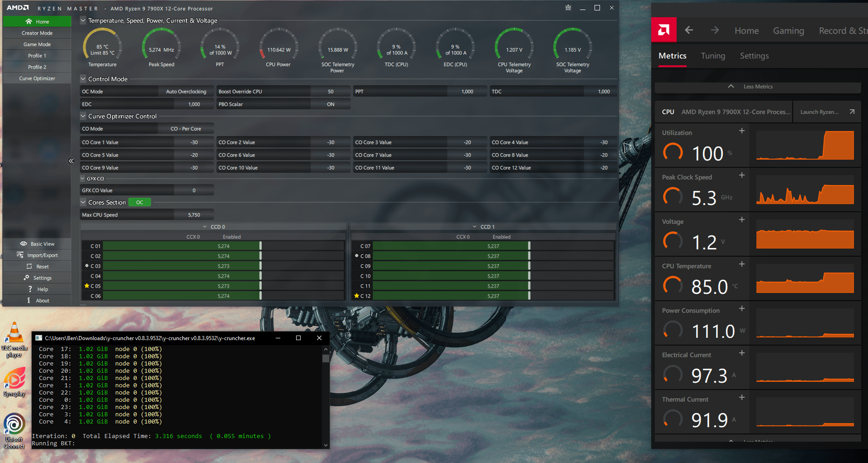Open the Curve Optimizer page
This screenshot has height=463, width=868.
(37, 78)
